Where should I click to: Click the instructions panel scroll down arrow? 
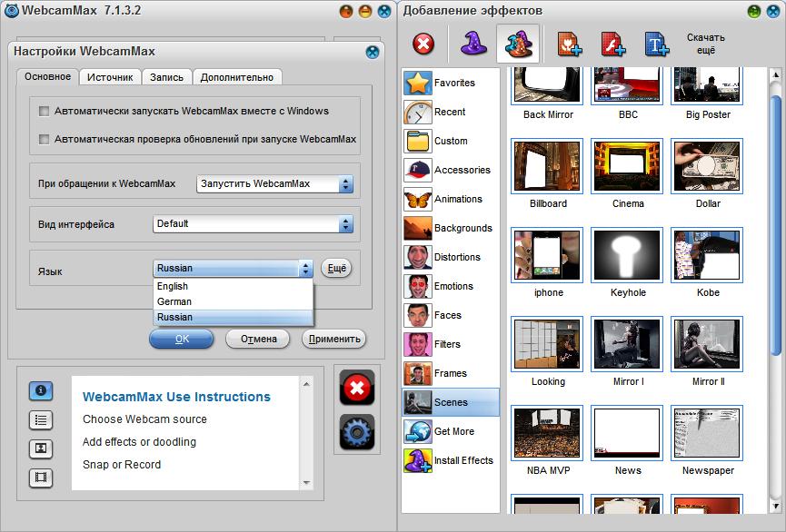(x=306, y=483)
